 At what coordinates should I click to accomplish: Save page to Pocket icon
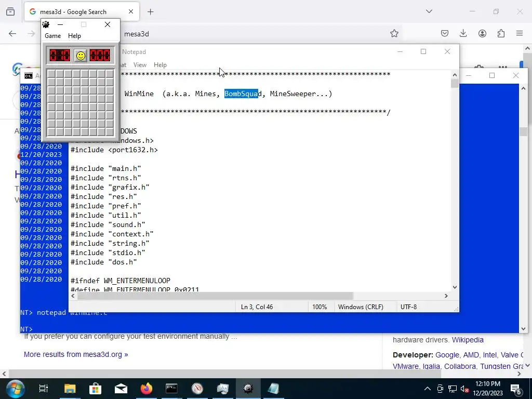(x=445, y=33)
